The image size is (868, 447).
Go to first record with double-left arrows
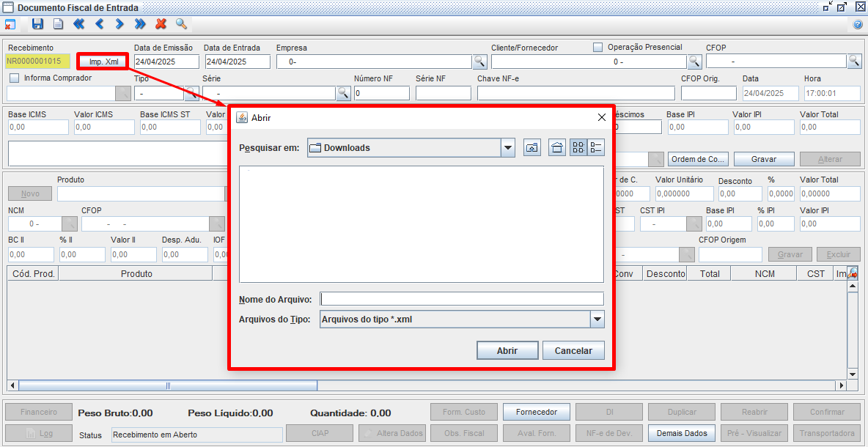(x=78, y=24)
